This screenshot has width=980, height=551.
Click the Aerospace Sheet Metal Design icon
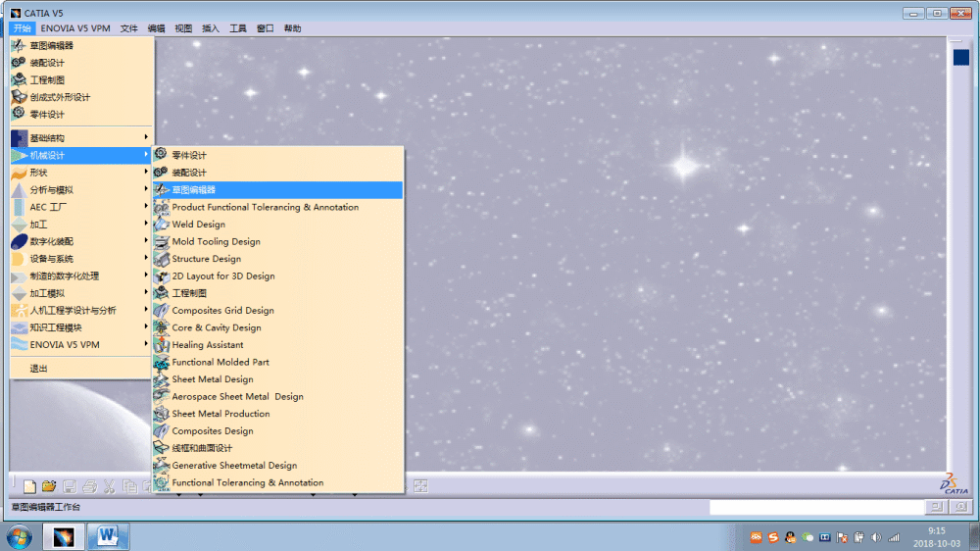(162, 396)
